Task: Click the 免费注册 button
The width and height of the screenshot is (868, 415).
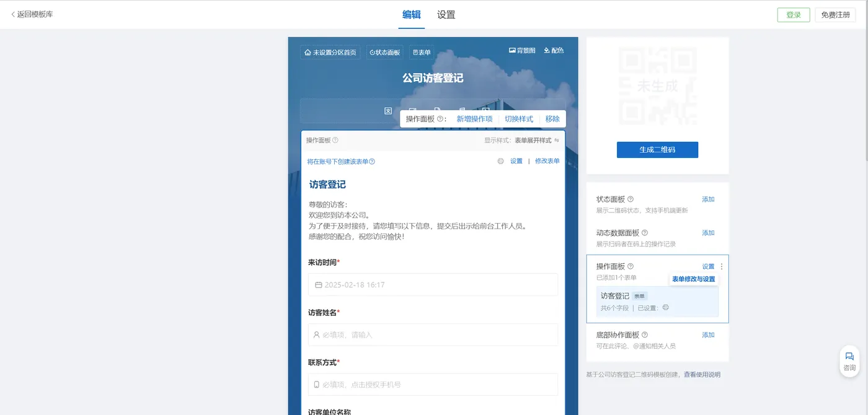Action: point(836,15)
